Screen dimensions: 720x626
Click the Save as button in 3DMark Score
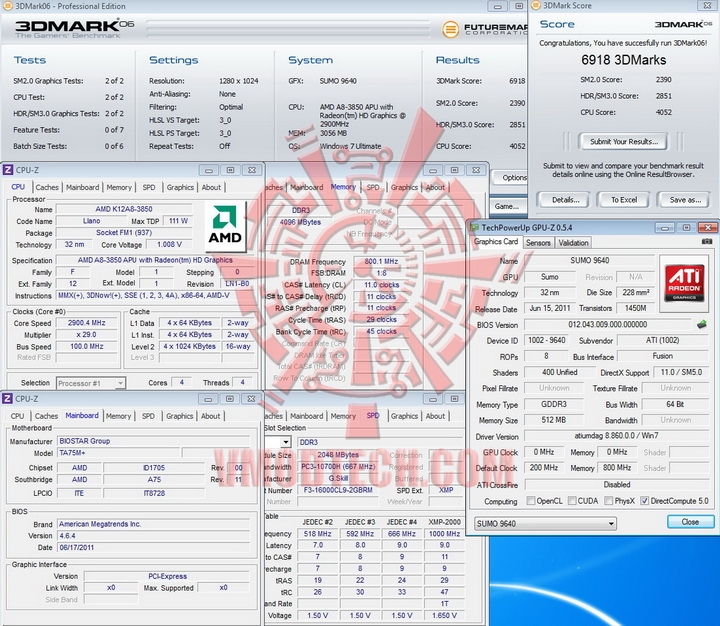point(685,200)
